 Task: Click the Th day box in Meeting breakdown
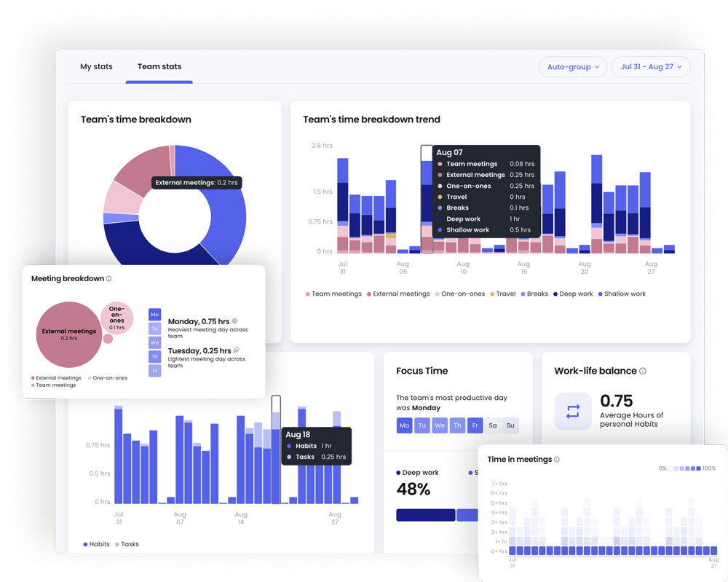tap(154, 357)
